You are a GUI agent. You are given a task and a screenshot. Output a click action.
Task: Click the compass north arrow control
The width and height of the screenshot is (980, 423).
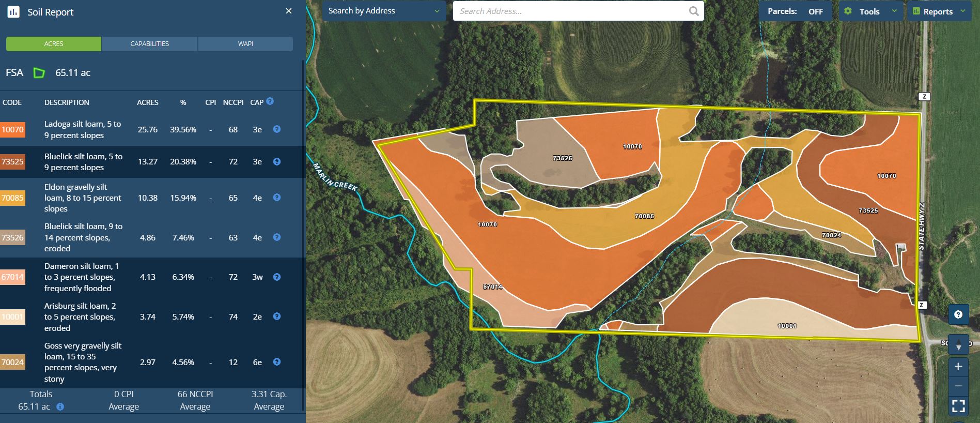tap(958, 345)
